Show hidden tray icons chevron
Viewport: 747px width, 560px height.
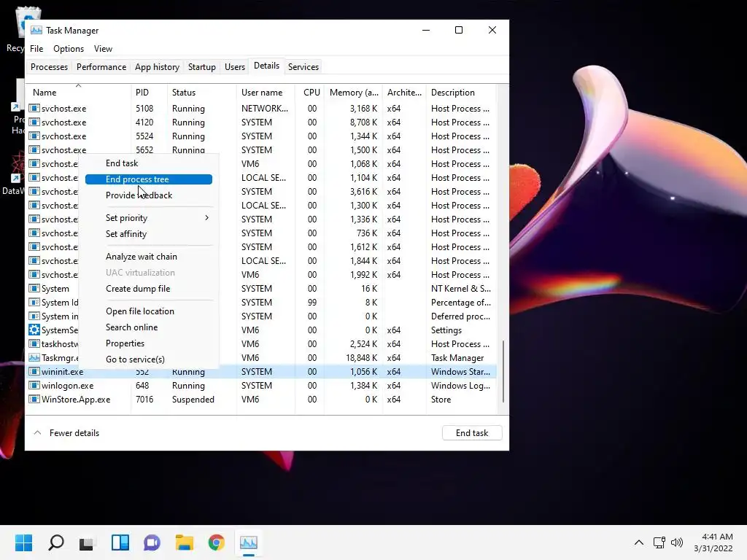(x=639, y=542)
